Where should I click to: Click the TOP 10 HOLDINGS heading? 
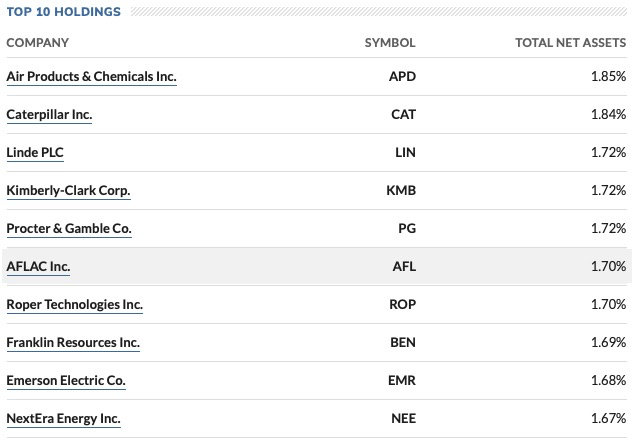(x=64, y=12)
